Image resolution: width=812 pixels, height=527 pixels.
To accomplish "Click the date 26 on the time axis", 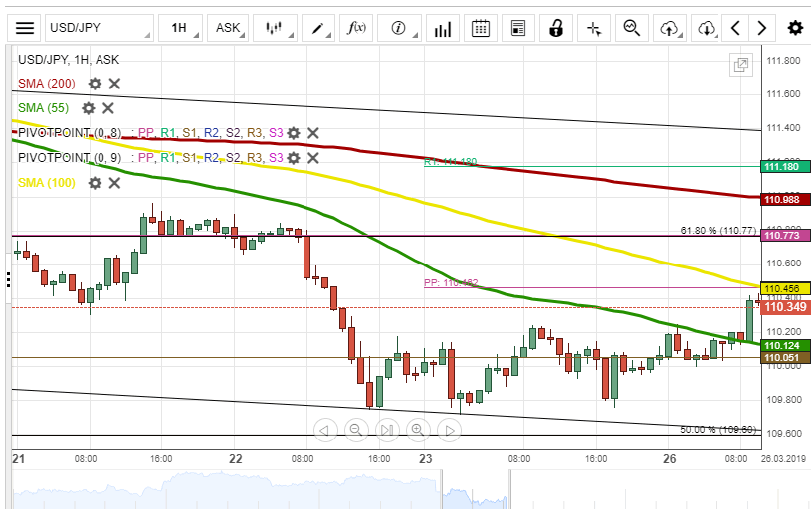I will click(669, 459).
